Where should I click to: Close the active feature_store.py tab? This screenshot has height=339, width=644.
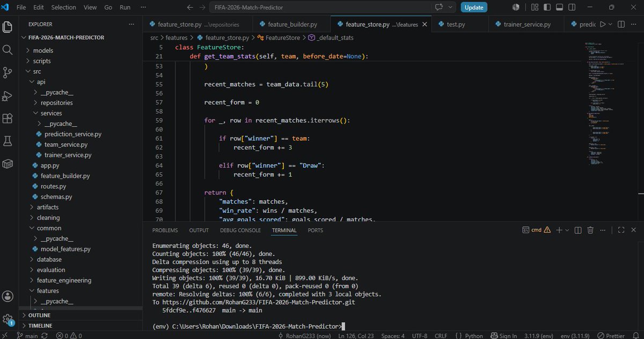425,24
